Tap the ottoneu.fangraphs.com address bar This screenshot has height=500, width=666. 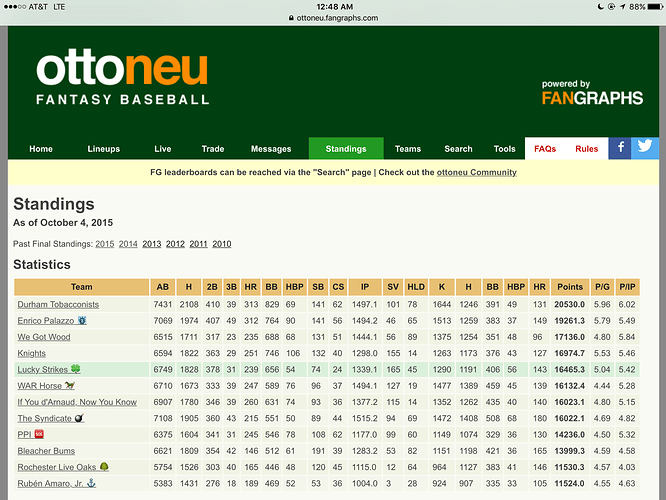point(333,18)
